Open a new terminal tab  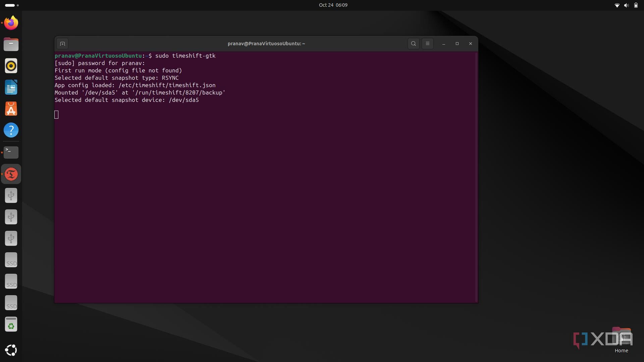62,44
